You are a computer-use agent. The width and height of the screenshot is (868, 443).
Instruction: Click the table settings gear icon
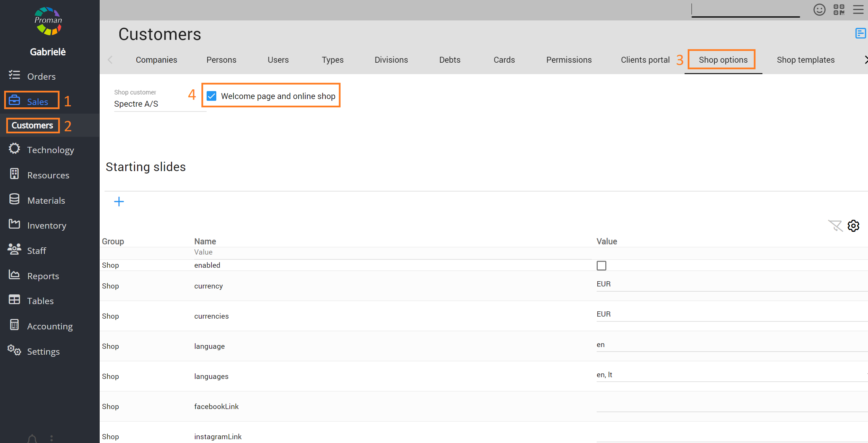[853, 226]
